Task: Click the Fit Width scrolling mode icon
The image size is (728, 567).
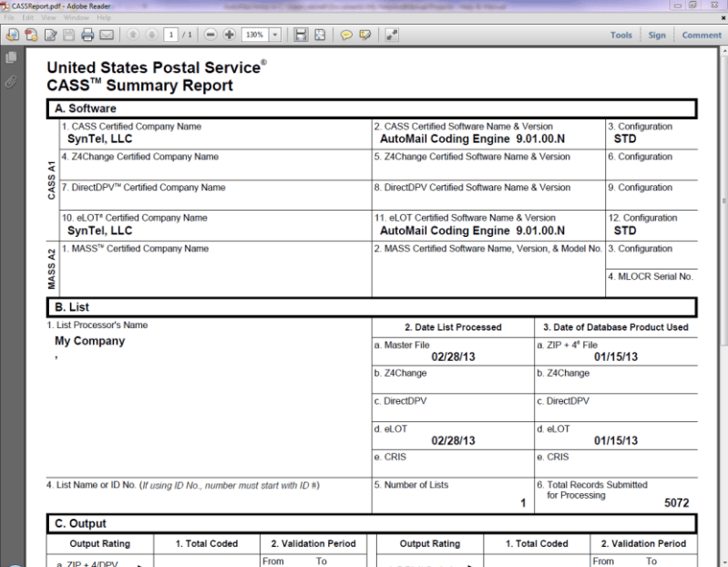Action: 301,35
